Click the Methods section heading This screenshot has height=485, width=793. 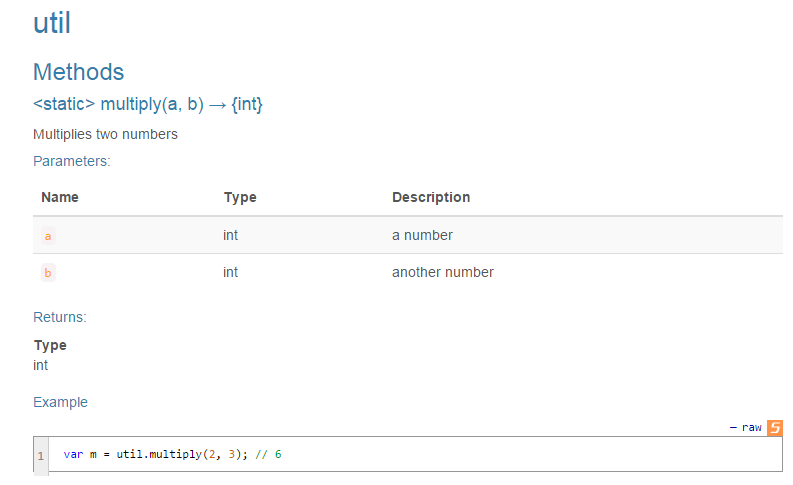[78, 72]
